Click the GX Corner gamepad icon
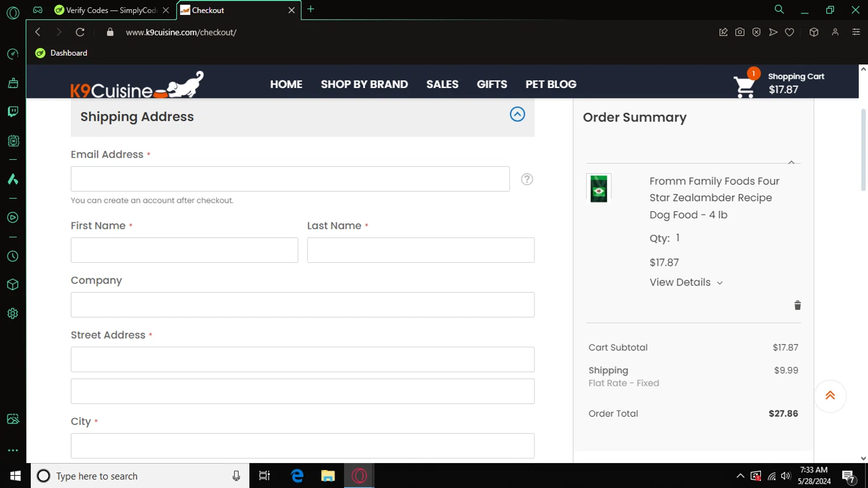 (x=38, y=10)
